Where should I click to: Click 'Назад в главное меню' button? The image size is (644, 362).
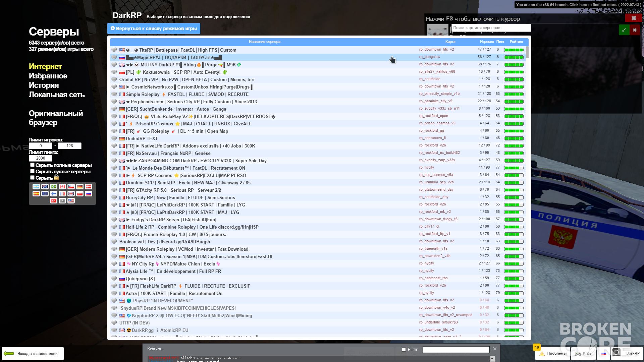pos(33,354)
